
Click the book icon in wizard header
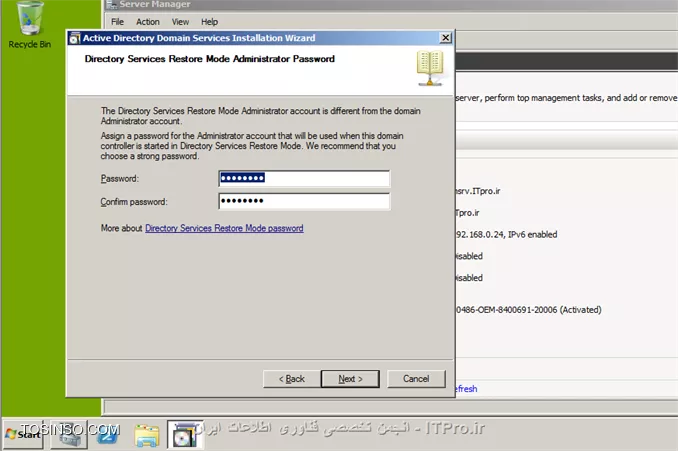point(430,68)
